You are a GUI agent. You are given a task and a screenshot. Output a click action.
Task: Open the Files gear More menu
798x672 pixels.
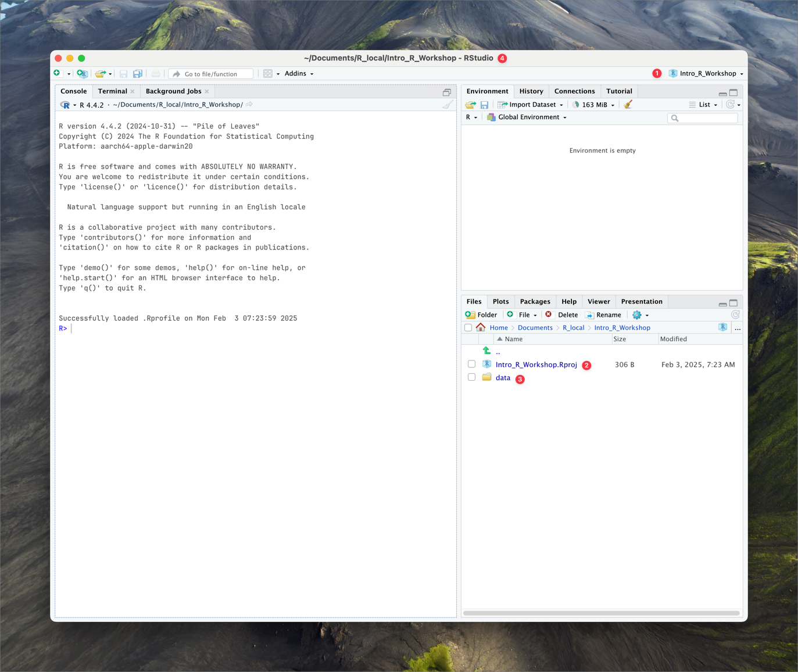640,315
